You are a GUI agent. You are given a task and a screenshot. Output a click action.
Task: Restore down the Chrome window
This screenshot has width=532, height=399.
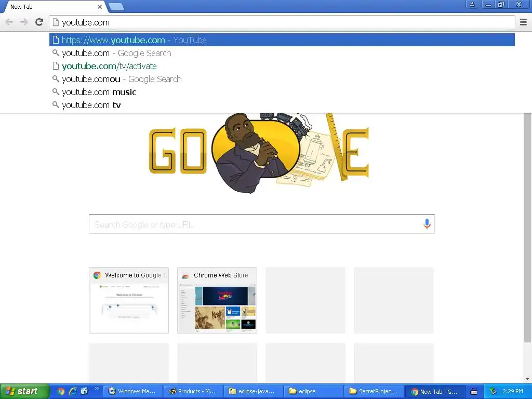click(x=501, y=4)
